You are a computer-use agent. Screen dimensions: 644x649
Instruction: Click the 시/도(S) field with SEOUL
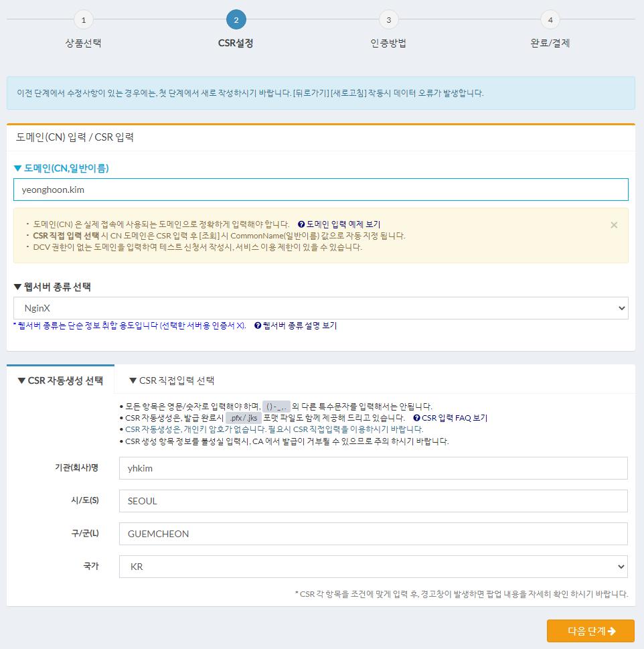coord(373,501)
